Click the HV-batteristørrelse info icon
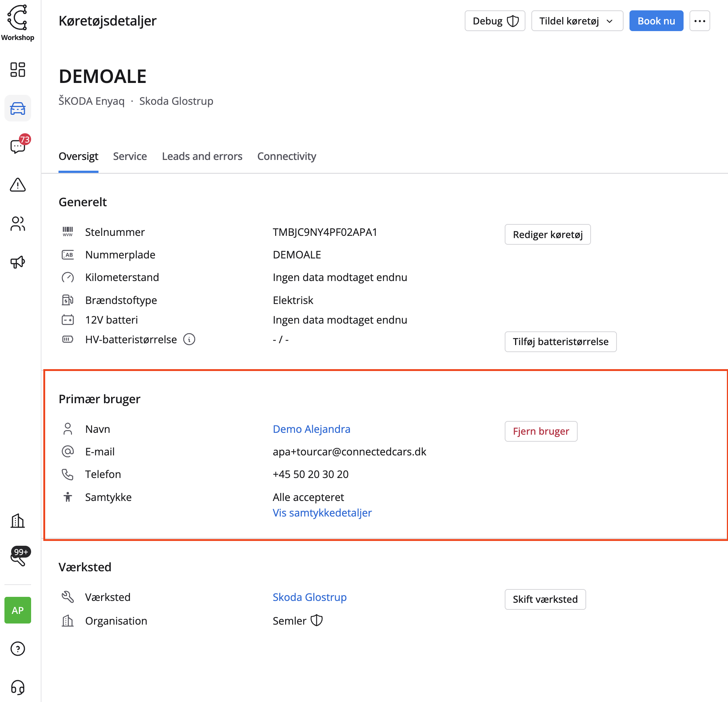 coord(189,339)
